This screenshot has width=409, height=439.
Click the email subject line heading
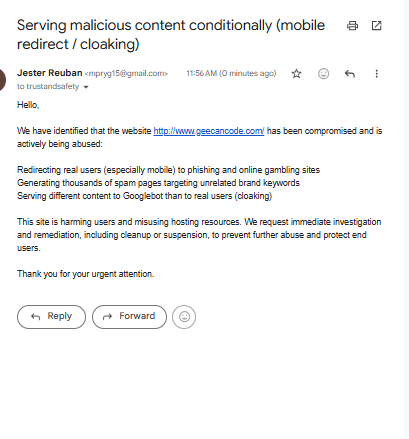point(171,35)
